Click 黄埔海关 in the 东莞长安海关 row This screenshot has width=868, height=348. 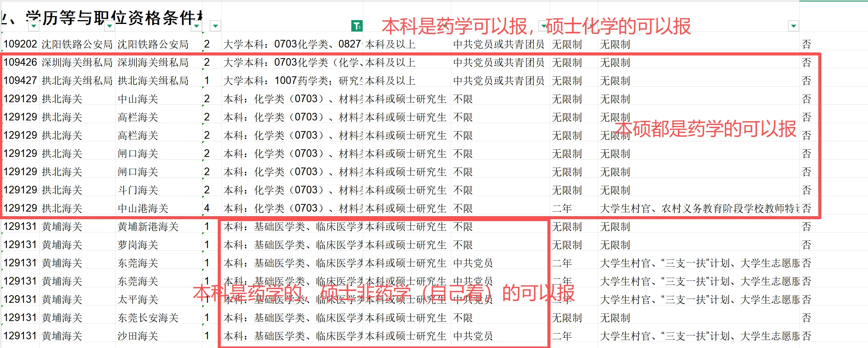(x=62, y=318)
